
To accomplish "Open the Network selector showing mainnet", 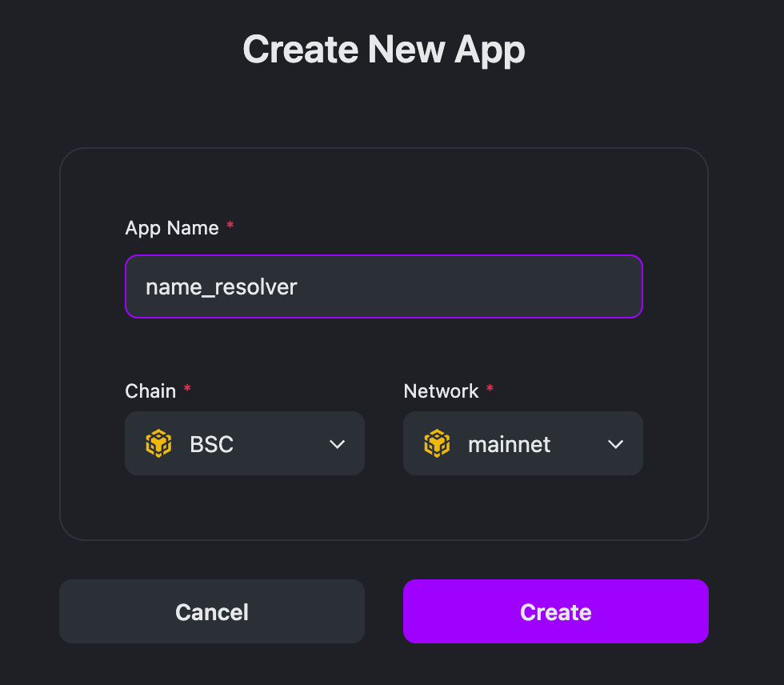I will pos(522,443).
